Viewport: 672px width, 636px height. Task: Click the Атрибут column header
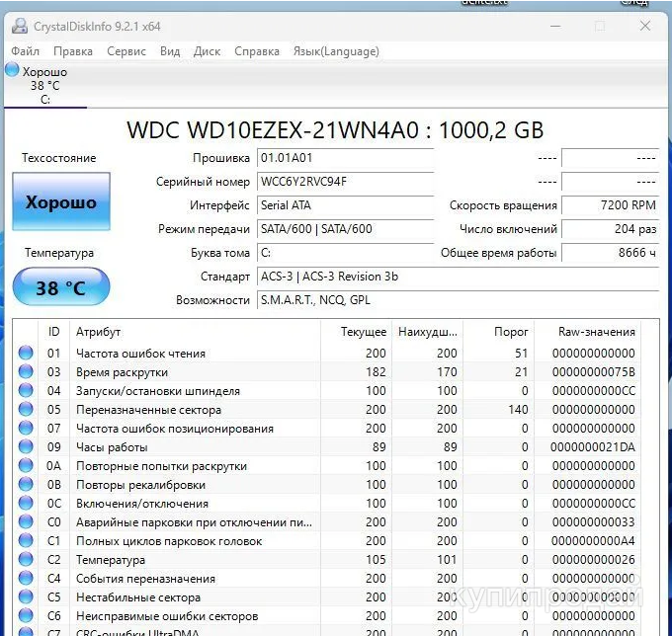pos(99,332)
